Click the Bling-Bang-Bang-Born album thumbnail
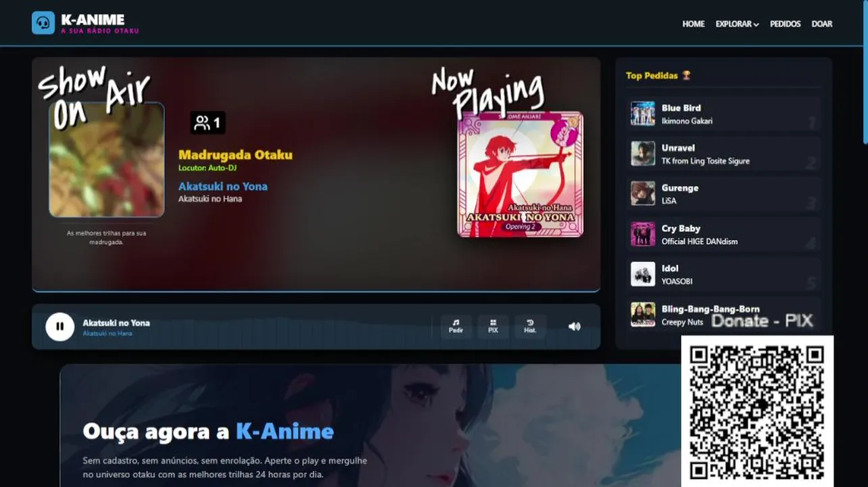This screenshot has height=487, width=868. click(x=643, y=315)
